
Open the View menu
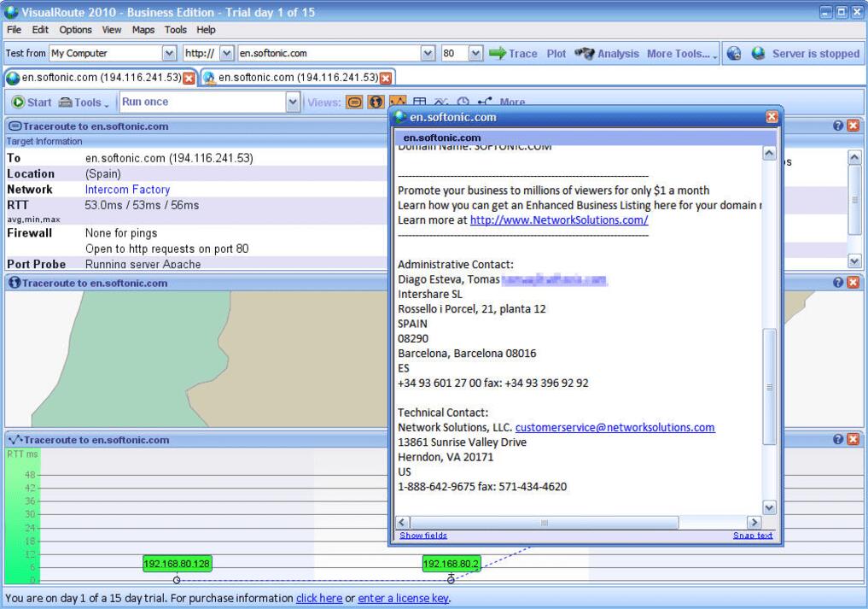point(111,30)
